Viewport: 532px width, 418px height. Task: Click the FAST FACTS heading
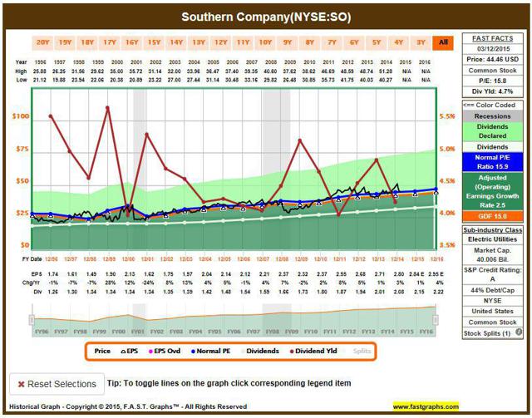[493, 38]
